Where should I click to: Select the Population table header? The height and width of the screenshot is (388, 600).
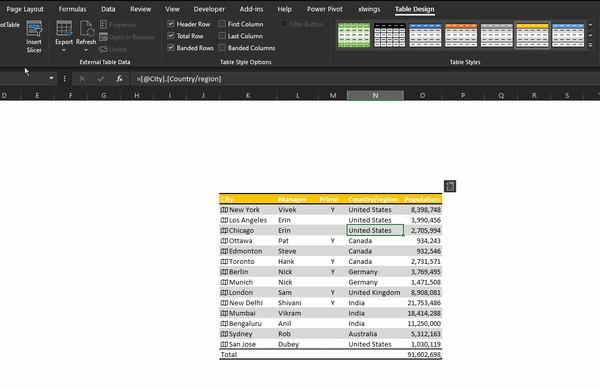point(422,199)
